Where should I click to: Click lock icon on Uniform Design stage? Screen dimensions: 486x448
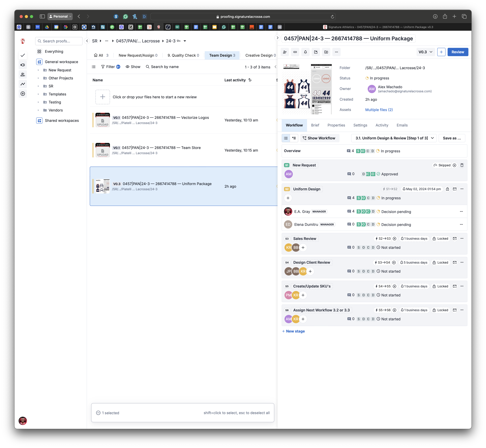(447, 189)
